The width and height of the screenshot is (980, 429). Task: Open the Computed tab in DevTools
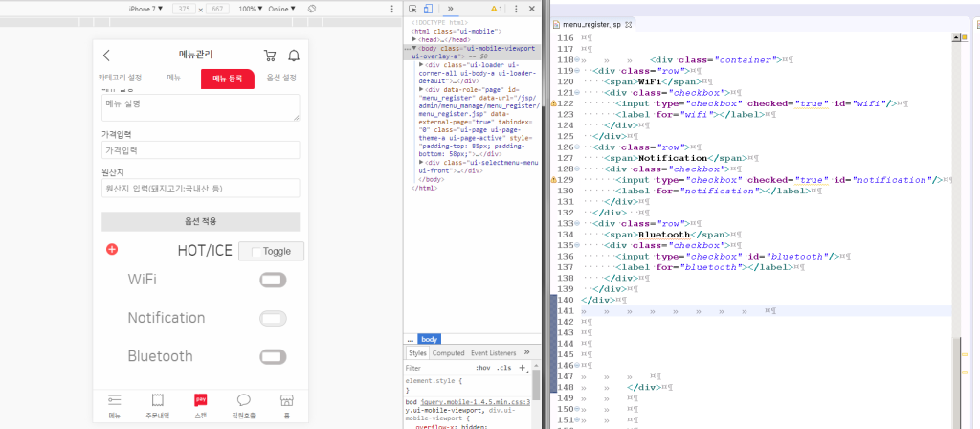[448, 352]
